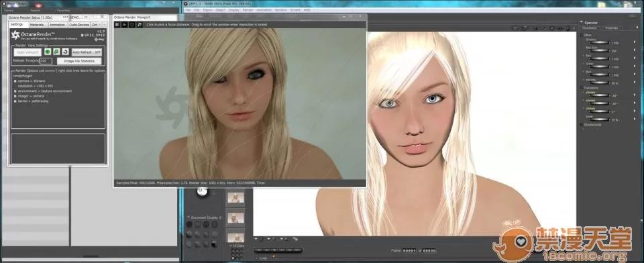Viewport: 644px width, 263px height.
Task: Switch to the Parameters tab in right panel
Action: [590, 28]
